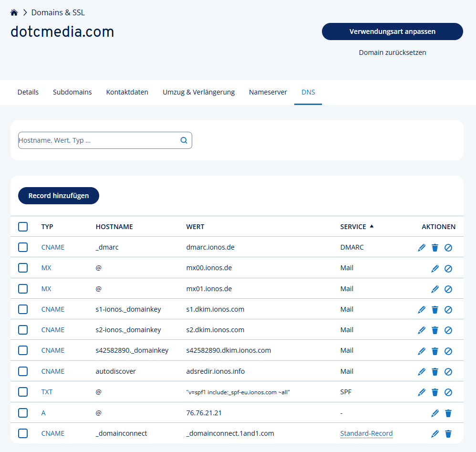The height and width of the screenshot is (452, 476).
Task: Switch to the Nameserver tab
Action: click(268, 92)
